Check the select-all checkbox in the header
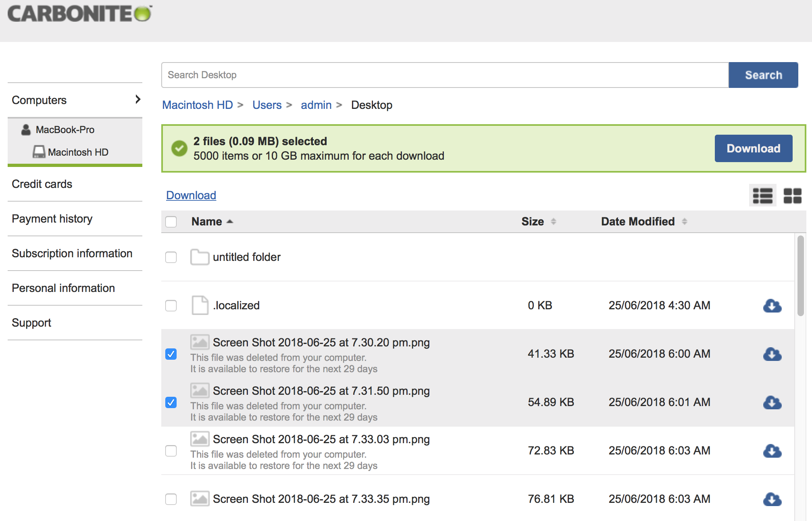 171,221
